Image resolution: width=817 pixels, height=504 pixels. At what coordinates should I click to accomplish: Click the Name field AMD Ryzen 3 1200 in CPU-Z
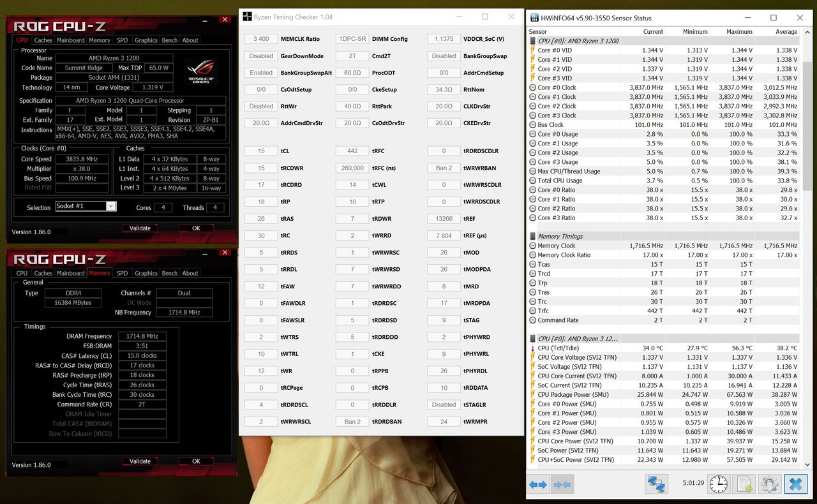pyautogui.click(x=113, y=58)
